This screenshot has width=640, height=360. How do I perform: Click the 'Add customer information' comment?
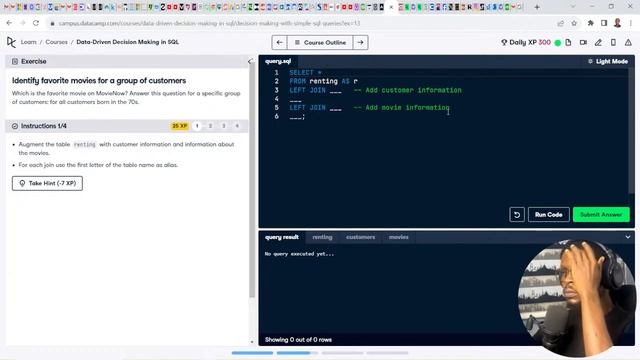tap(408, 90)
